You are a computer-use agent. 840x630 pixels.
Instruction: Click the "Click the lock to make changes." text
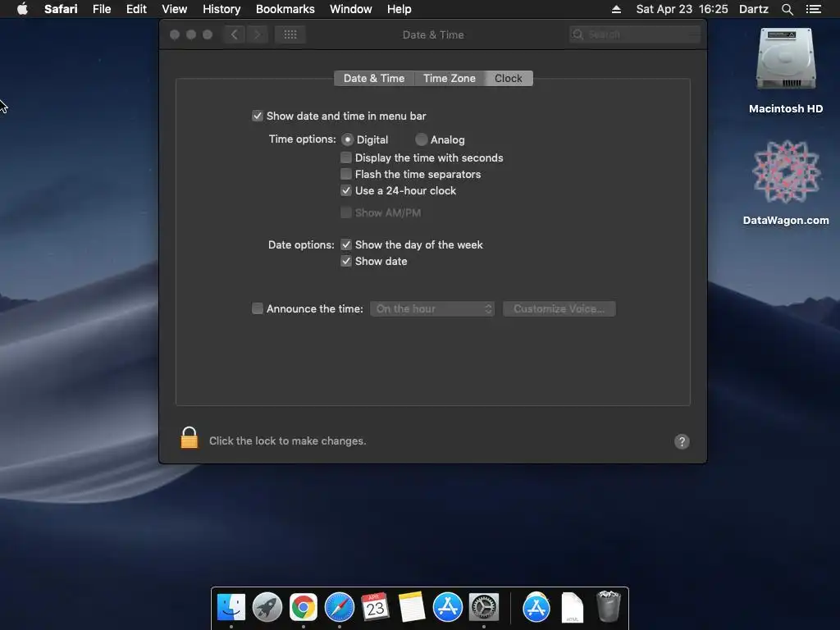[x=288, y=441]
